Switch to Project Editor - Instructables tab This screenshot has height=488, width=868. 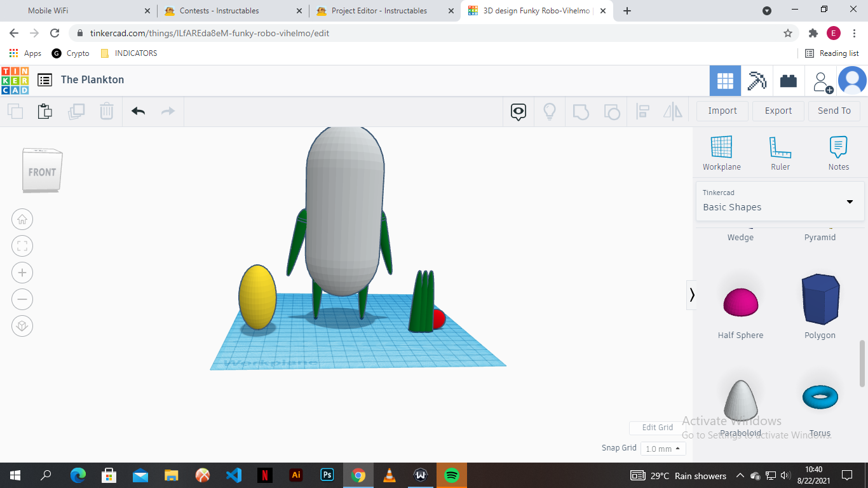pyautogui.click(x=385, y=11)
